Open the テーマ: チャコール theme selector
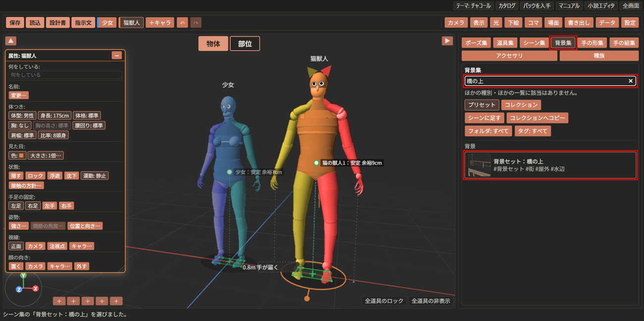The height and width of the screenshot is (321, 644). [474, 6]
